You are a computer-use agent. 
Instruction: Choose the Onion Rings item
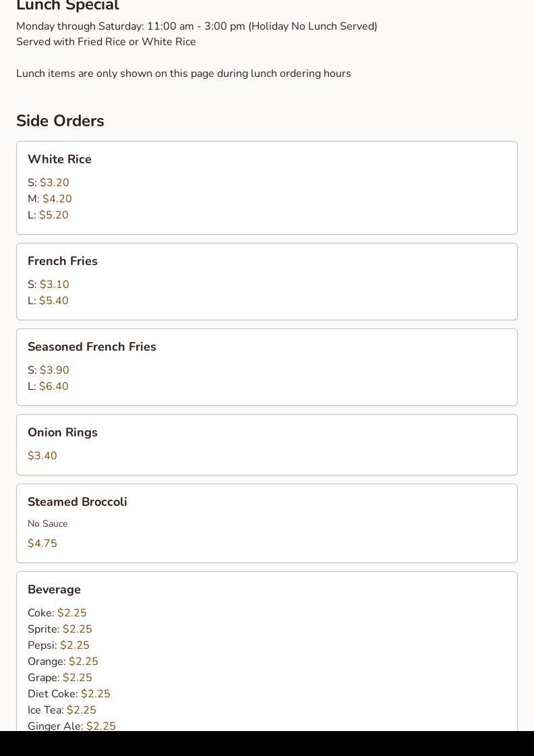(63, 433)
